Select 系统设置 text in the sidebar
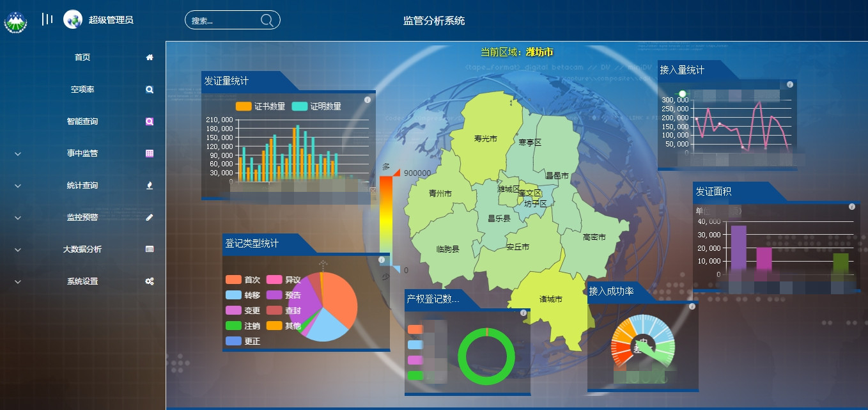Image resolution: width=868 pixels, height=410 pixels. [x=82, y=281]
